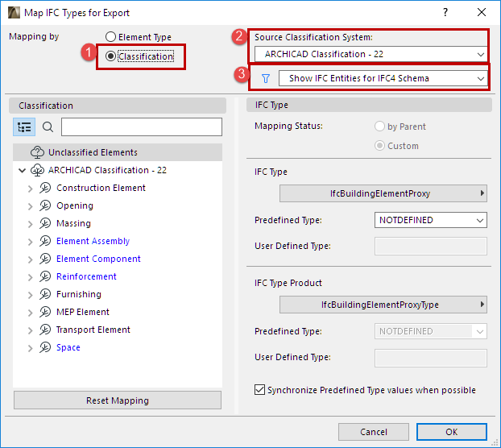Click the search magnifier icon
Image resolution: width=501 pixels, height=448 pixels.
pos(48,127)
